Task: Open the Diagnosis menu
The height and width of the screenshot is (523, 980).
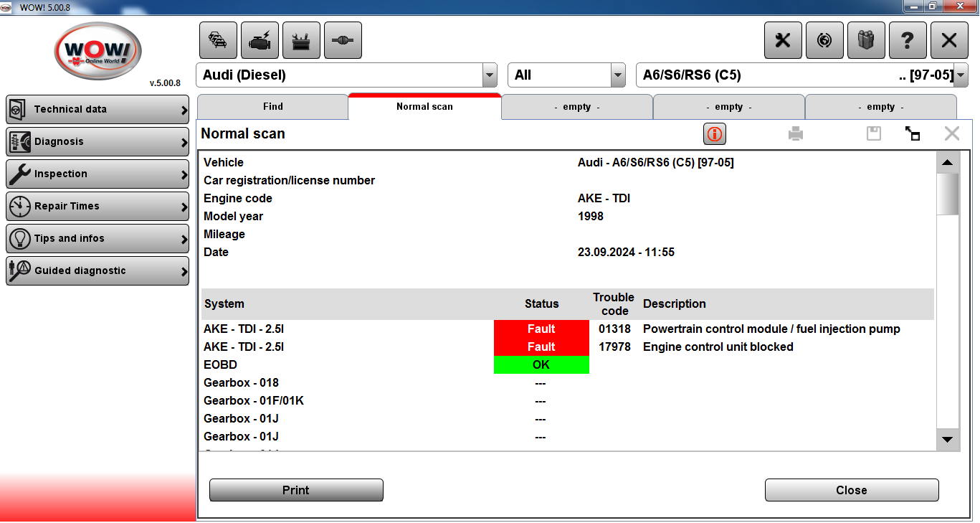Action: point(97,141)
